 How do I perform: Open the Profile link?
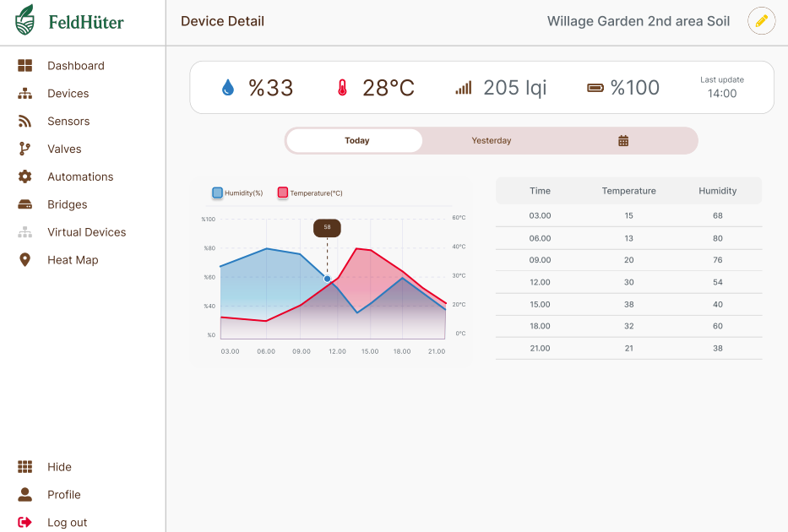click(63, 495)
